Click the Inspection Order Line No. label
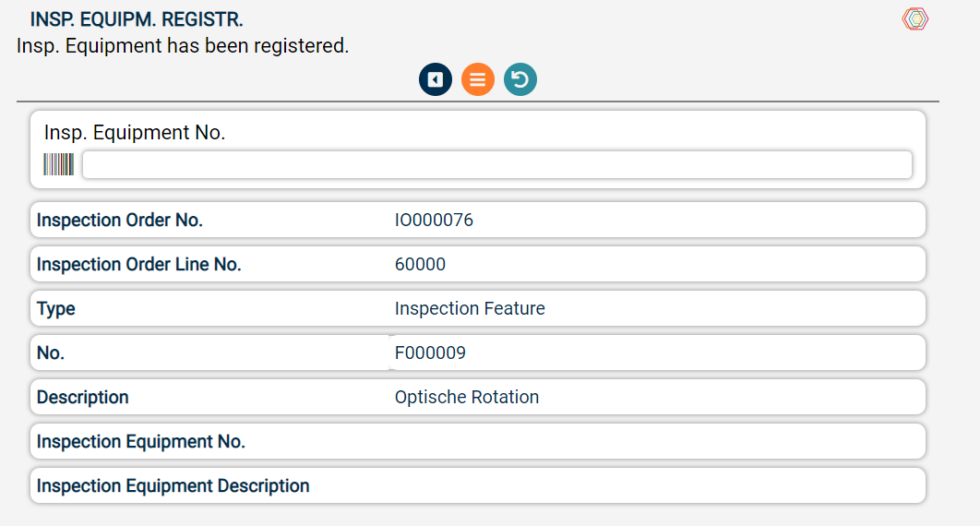Viewport: 980px width, 526px height. tap(138, 264)
